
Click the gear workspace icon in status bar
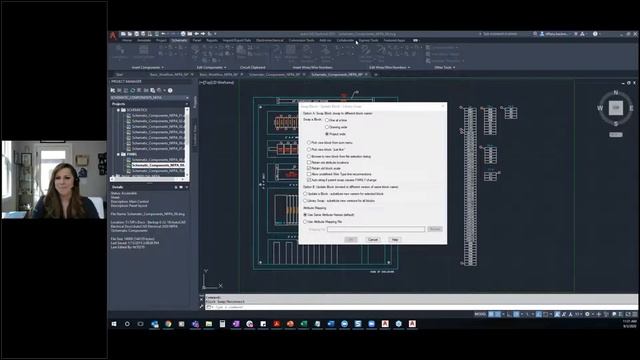[x=587, y=314]
